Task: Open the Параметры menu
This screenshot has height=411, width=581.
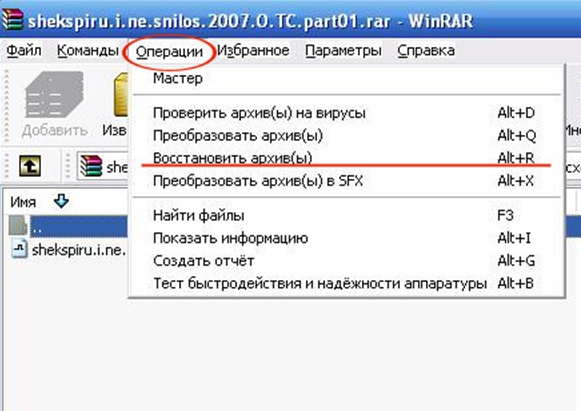Action: tap(343, 51)
